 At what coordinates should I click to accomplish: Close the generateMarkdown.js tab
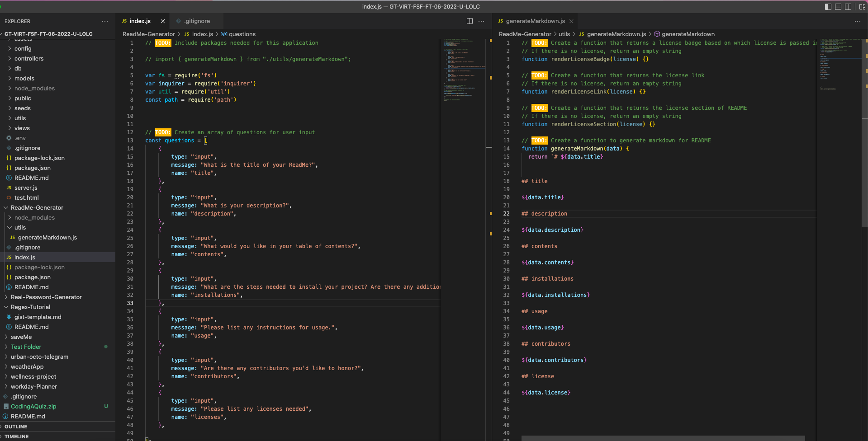[x=571, y=21]
